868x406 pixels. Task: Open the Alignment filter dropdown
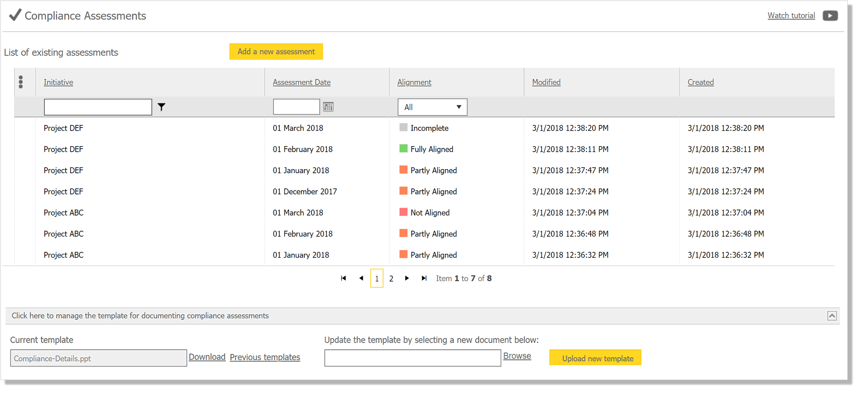tap(432, 107)
